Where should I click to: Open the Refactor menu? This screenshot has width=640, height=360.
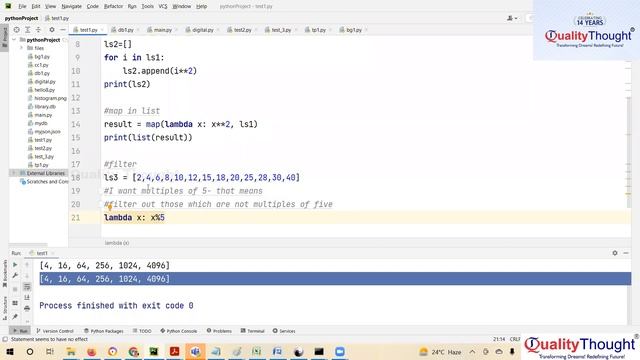113,7
